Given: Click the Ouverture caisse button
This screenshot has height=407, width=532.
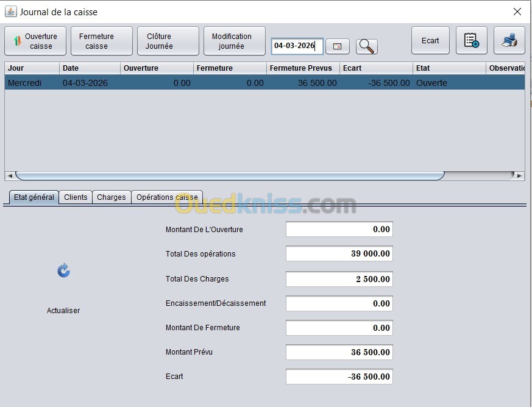Looking at the screenshot, I should pos(35,41).
